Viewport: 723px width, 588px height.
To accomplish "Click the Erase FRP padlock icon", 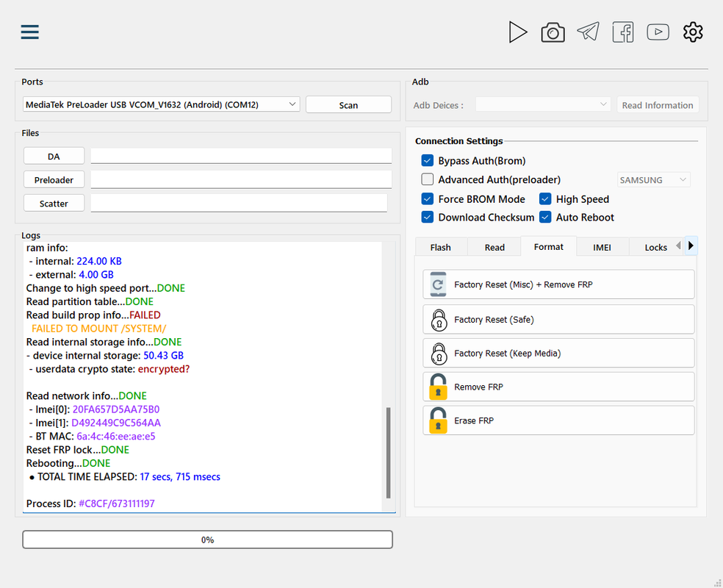I will pyautogui.click(x=438, y=420).
